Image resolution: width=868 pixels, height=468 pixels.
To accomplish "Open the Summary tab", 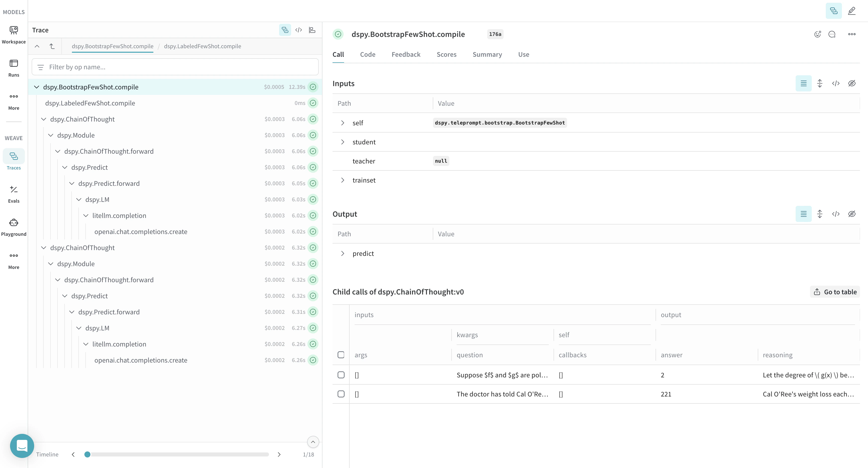I will click(x=487, y=54).
